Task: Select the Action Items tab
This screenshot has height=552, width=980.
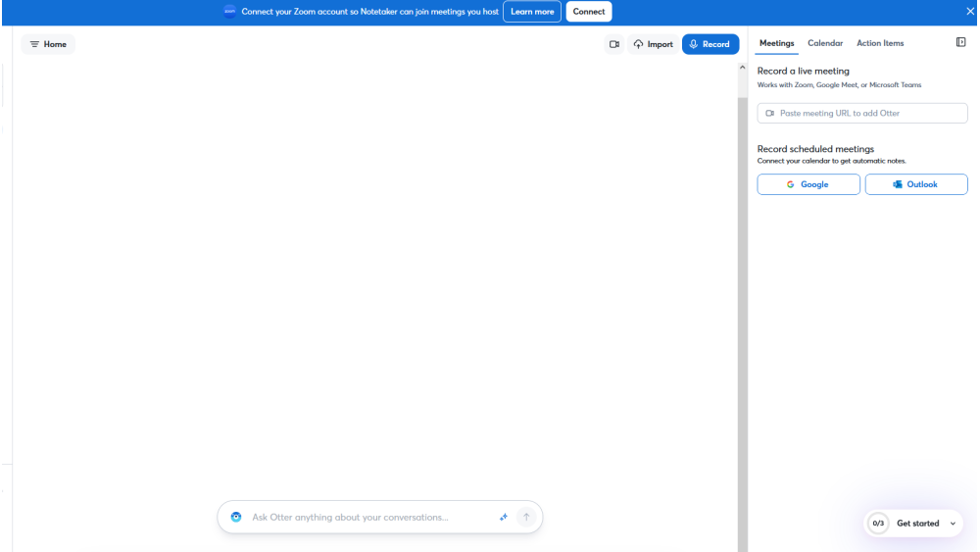Action: (x=880, y=43)
